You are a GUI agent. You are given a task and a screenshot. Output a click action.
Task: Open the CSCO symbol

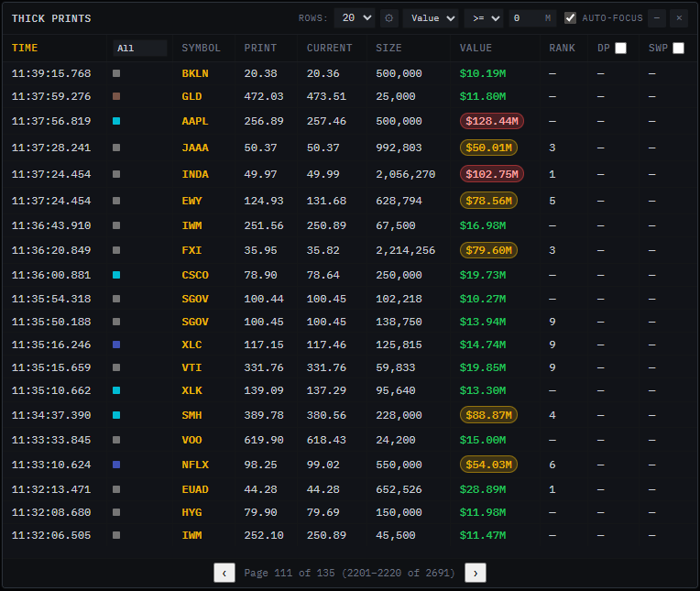(x=195, y=275)
